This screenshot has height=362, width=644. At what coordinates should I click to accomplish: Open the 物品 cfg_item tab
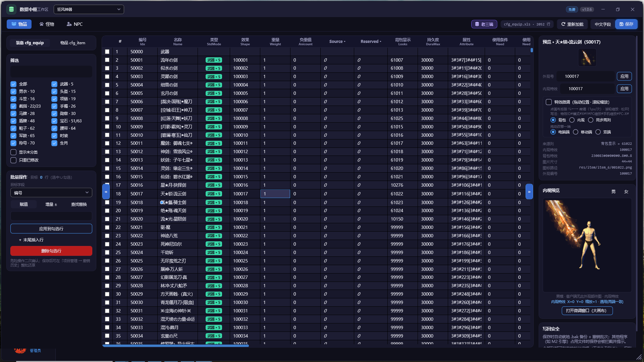click(73, 43)
